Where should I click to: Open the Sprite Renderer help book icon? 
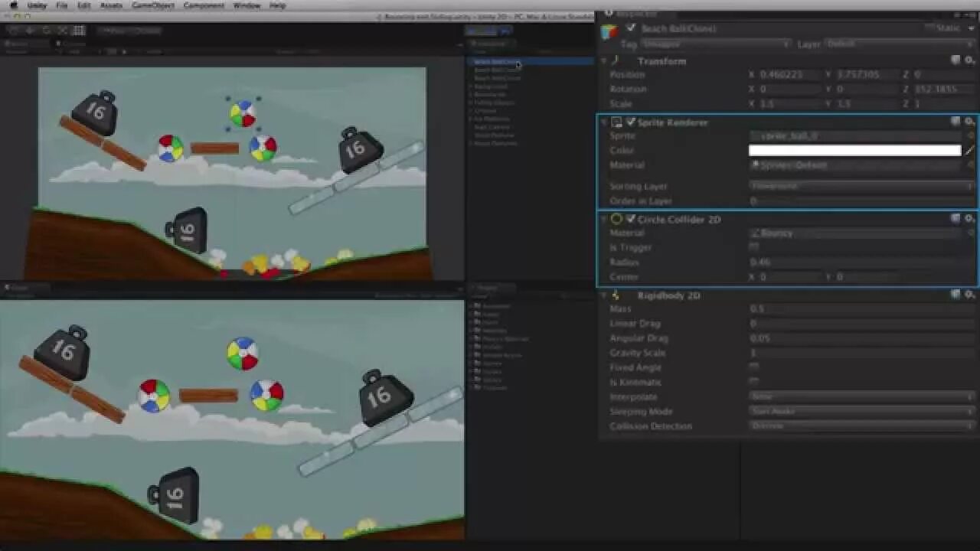click(955, 122)
